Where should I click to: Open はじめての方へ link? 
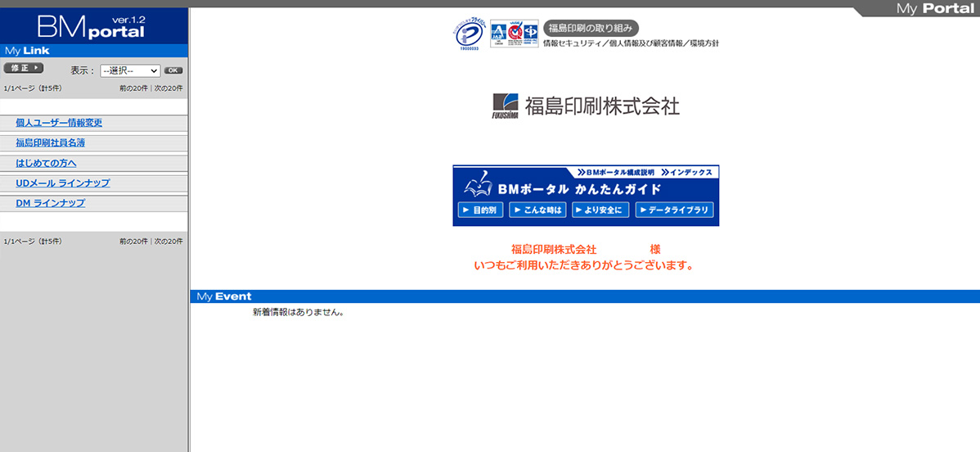47,163
